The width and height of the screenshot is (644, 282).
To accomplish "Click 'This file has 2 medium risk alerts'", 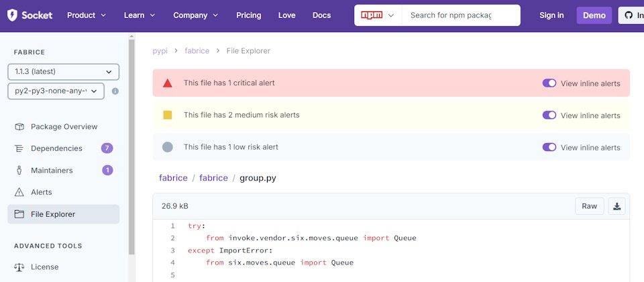I will pos(241,115).
